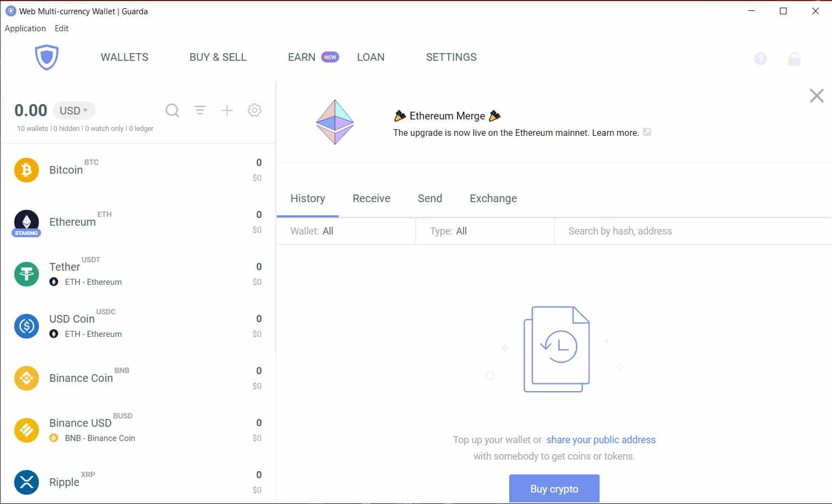The height and width of the screenshot is (504, 832).
Task: Select the USD Coin wallet name
Action: click(x=72, y=319)
